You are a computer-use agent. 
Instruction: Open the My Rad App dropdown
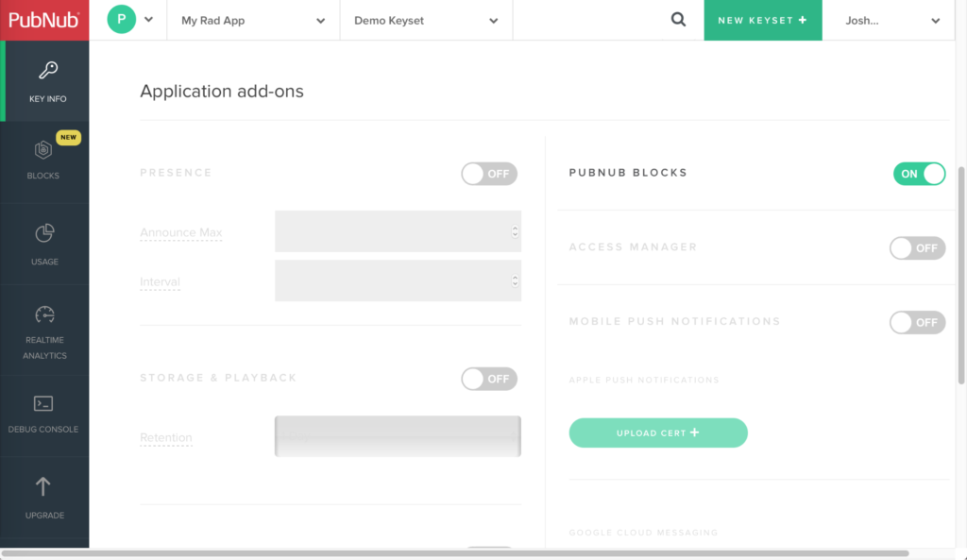tap(252, 19)
